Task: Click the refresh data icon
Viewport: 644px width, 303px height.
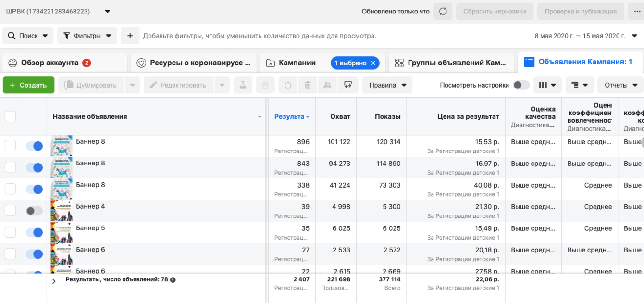Action: (443, 12)
